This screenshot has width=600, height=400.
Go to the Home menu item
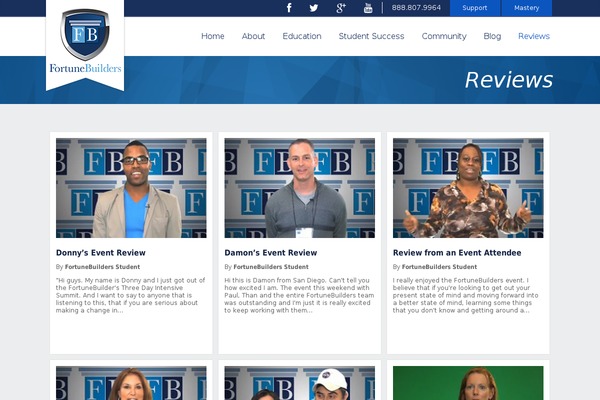pos(213,36)
